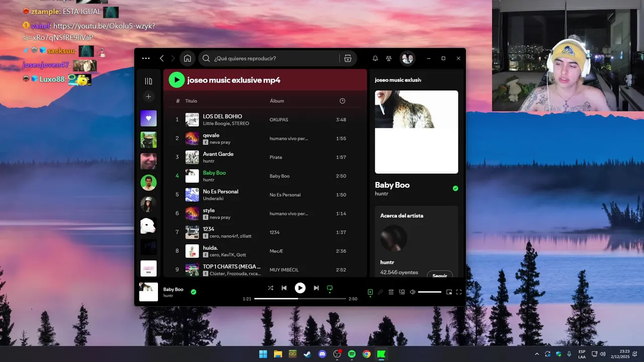Skip to the previous track
This screenshot has width=644, height=362.
tap(284, 288)
